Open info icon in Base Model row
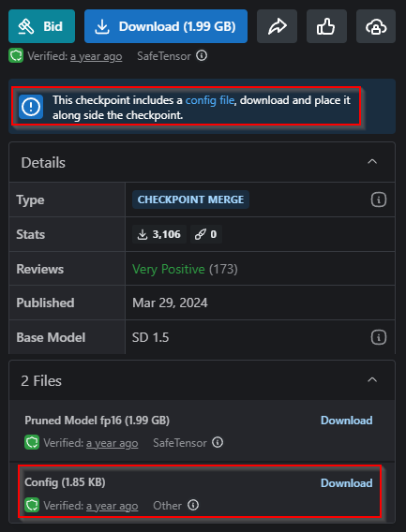This screenshot has height=532, width=406. pos(379,337)
